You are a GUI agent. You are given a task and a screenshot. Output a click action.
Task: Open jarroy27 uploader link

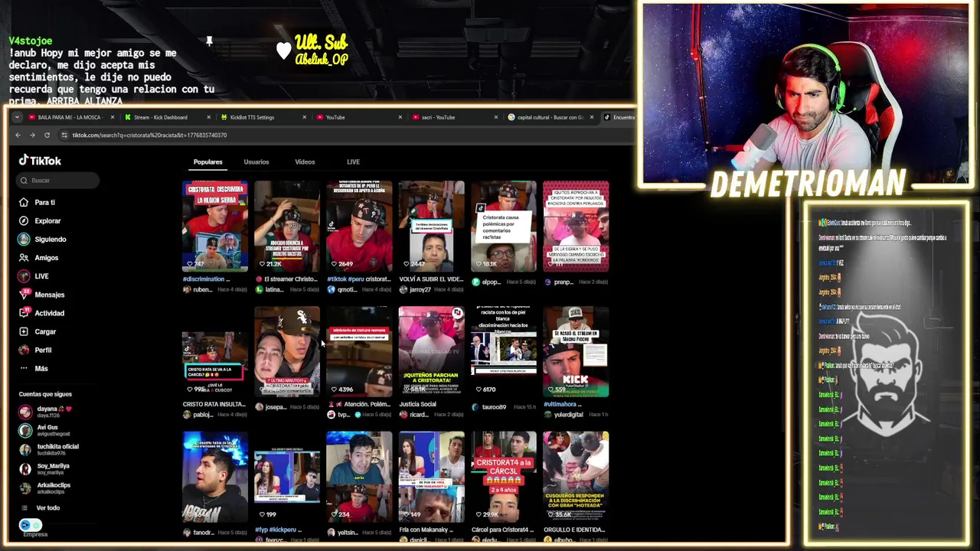(420, 290)
